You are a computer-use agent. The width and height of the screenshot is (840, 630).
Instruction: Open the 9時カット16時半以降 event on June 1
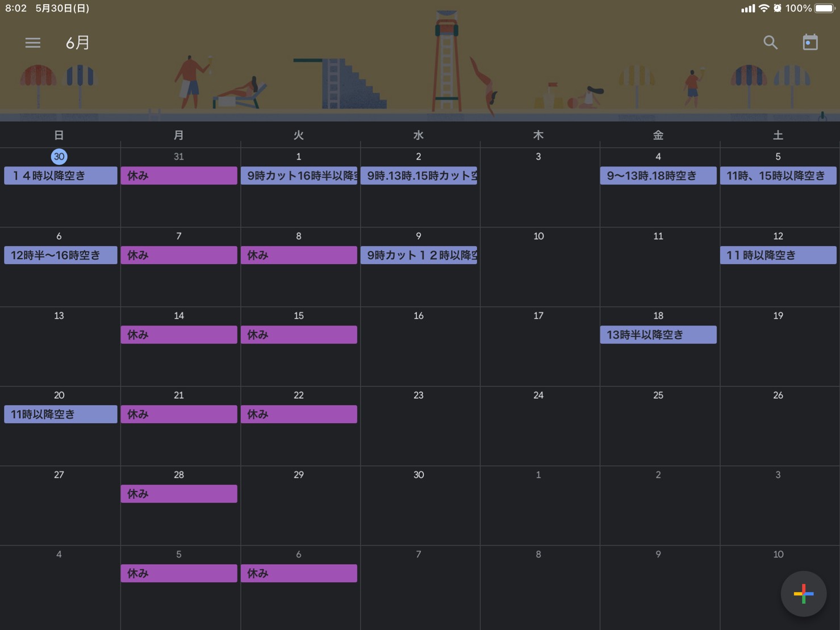click(299, 176)
